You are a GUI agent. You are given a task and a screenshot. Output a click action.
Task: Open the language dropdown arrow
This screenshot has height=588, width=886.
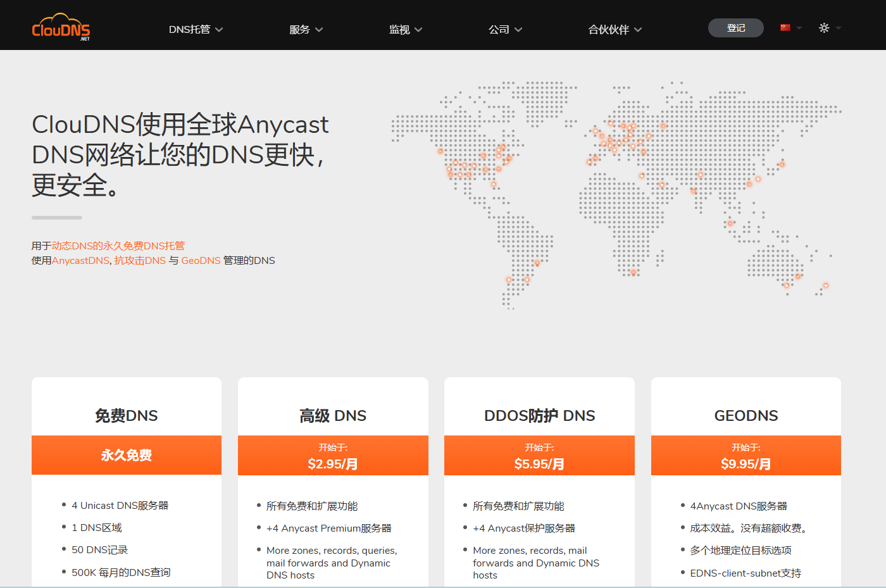799,28
